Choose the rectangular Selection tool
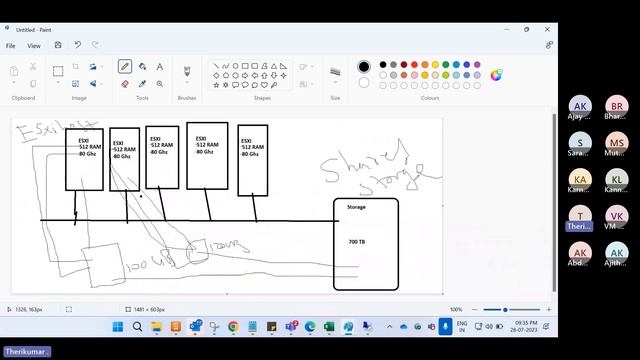Screen dimensions: 640x360 (58, 71)
